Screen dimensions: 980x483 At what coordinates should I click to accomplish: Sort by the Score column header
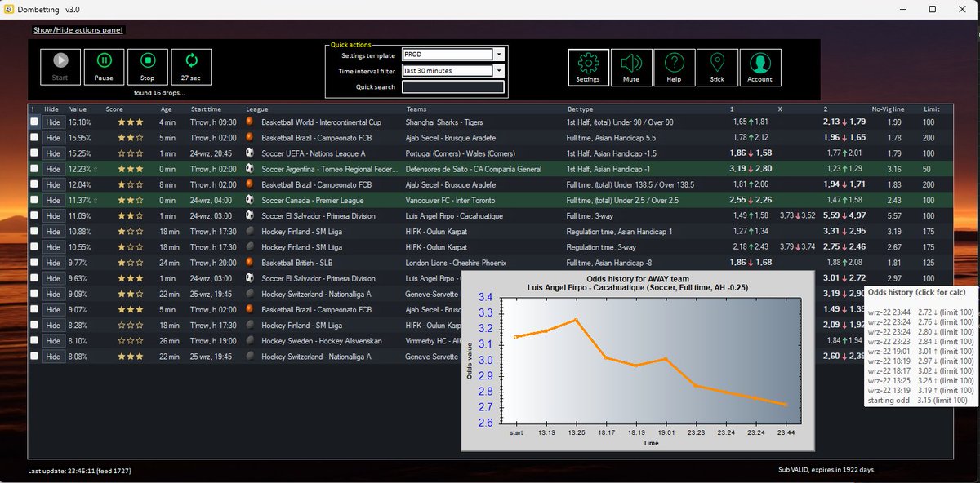click(x=114, y=109)
